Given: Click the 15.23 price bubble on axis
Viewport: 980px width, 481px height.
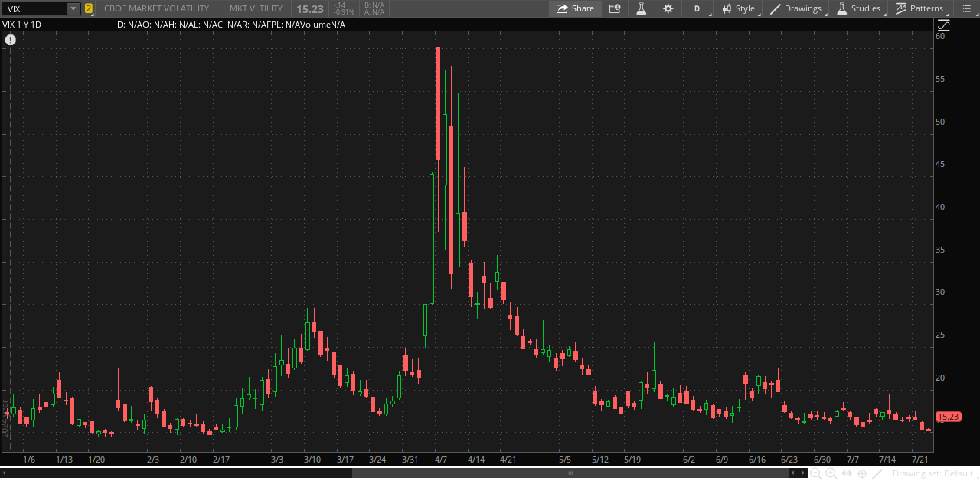Looking at the screenshot, I should point(948,417).
